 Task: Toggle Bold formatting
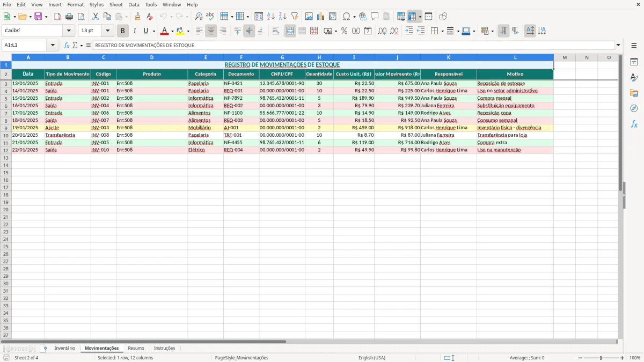(123, 31)
